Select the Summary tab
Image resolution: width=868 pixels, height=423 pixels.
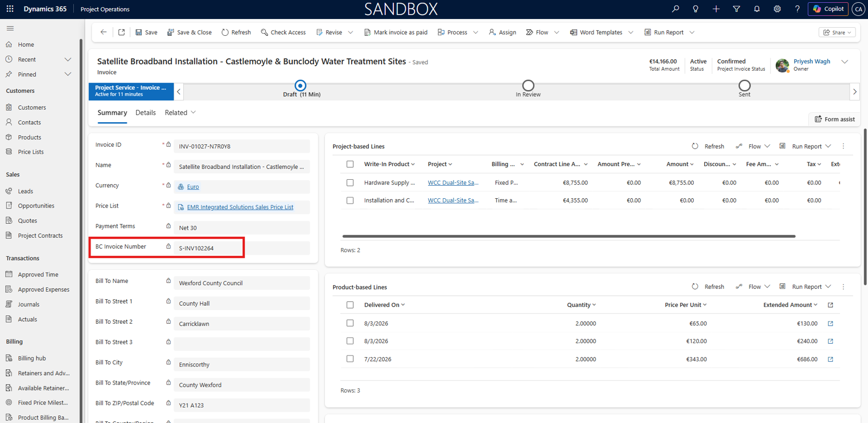[112, 112]
